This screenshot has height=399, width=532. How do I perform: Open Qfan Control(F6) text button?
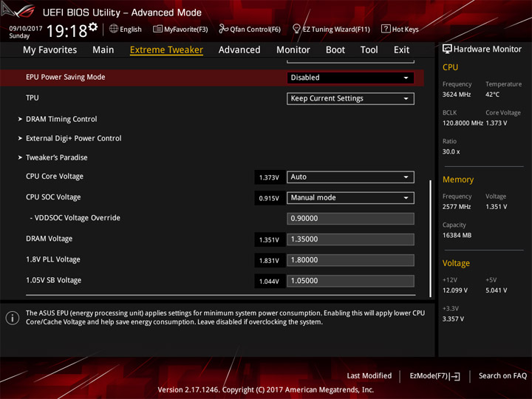point(255,30)
